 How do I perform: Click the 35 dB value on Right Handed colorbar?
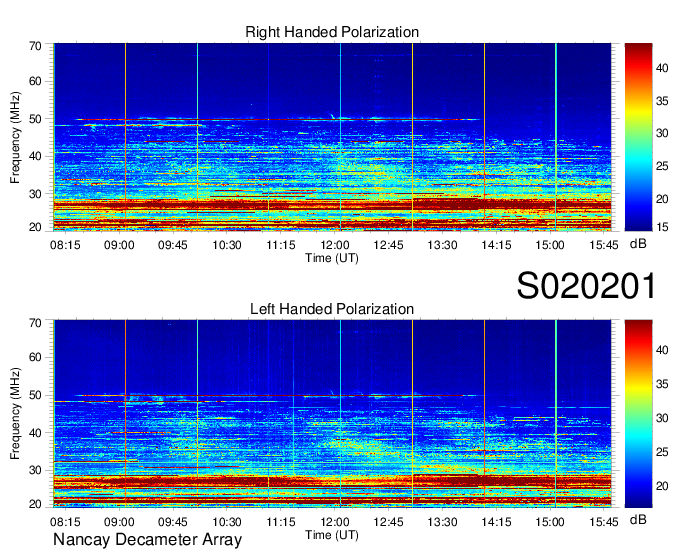pos(662,101)
